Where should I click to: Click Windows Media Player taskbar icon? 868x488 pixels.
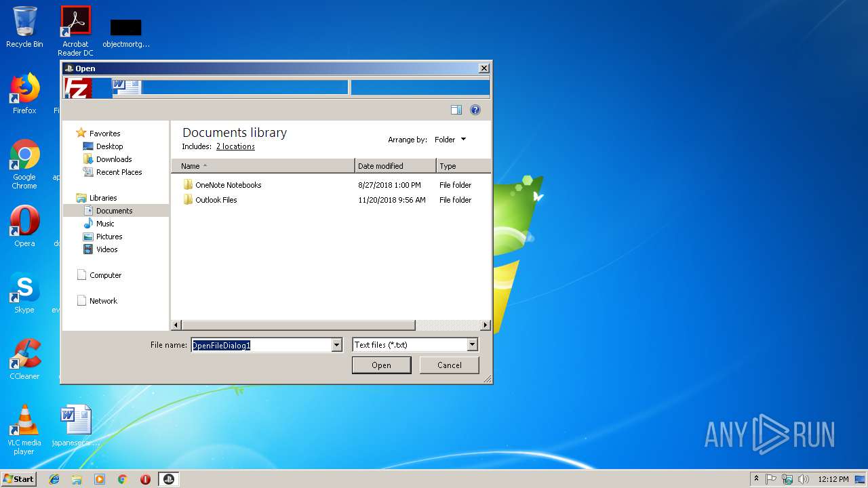100,479
